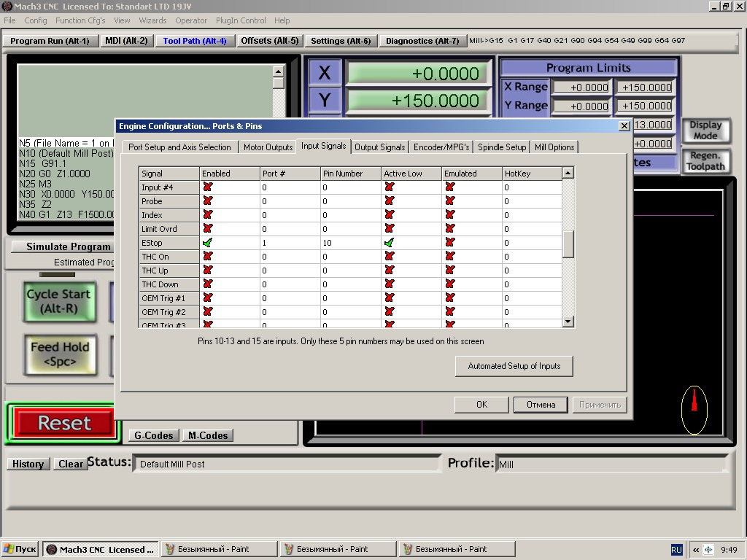
Task: Click Automated Setup of Inputs button
Action: [514, 366]
